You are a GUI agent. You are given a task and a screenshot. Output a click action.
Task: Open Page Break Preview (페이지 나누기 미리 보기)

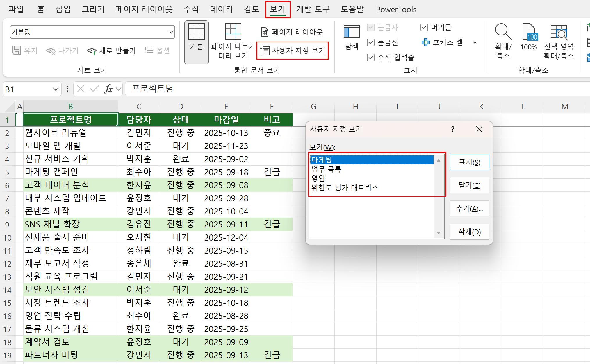pos(233,41)
